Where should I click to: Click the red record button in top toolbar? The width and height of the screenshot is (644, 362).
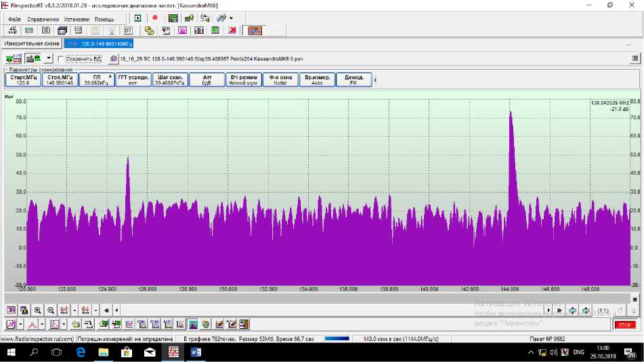click(155, 18)
